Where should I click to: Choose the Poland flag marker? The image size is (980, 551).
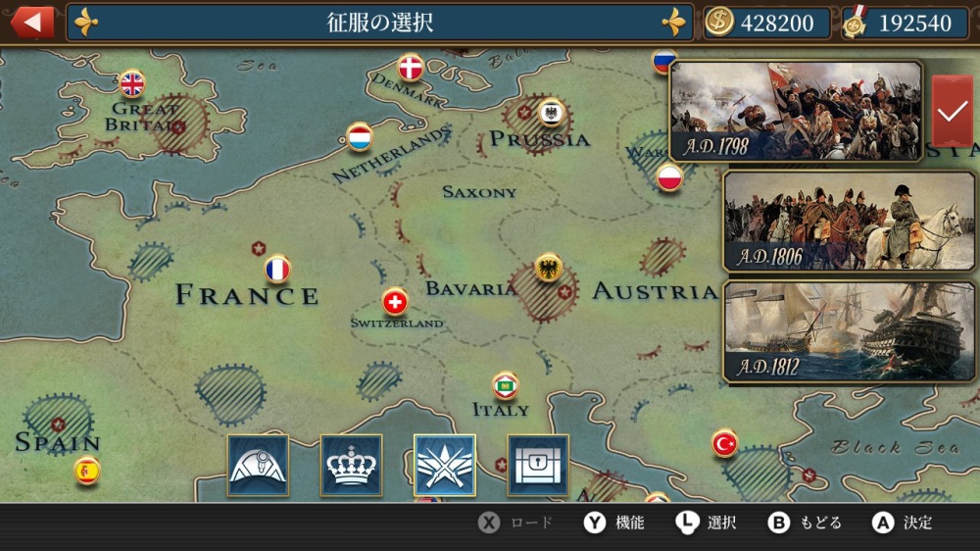[x=669, y=177]
